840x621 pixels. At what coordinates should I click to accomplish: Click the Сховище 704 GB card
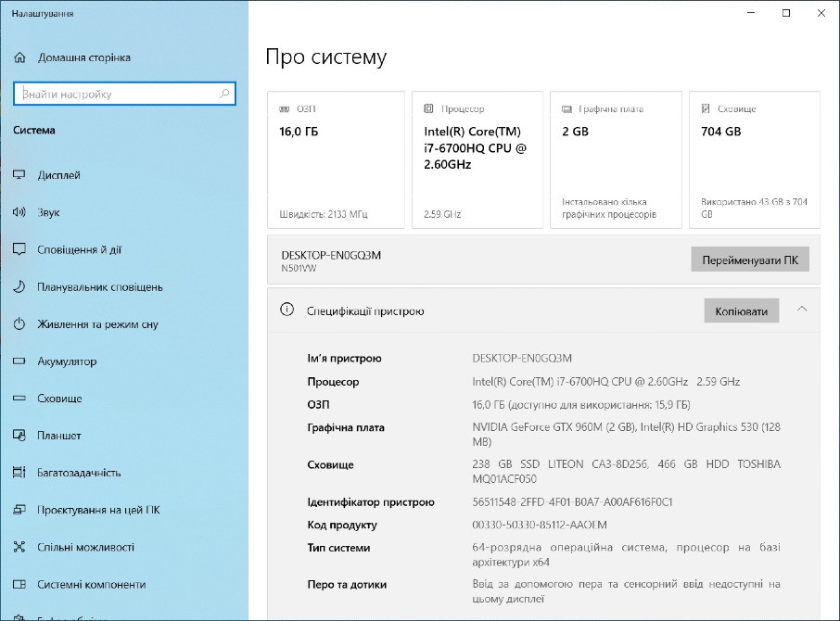pos(755,159)
